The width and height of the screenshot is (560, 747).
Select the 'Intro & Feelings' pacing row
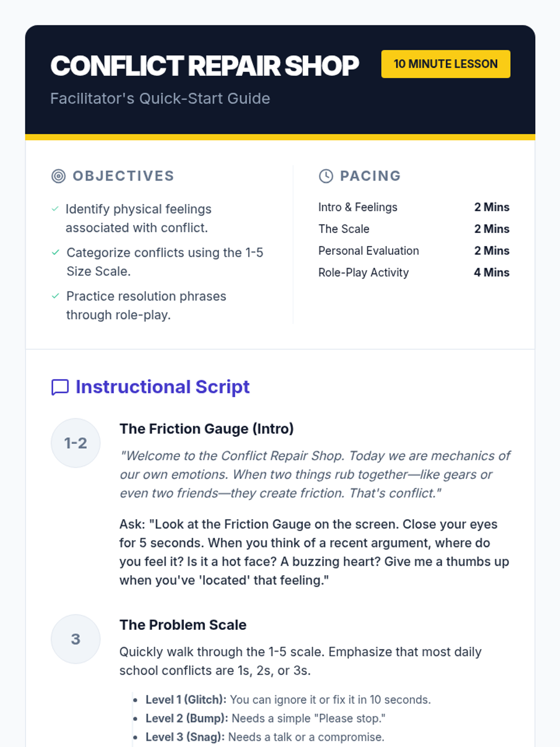413,207
